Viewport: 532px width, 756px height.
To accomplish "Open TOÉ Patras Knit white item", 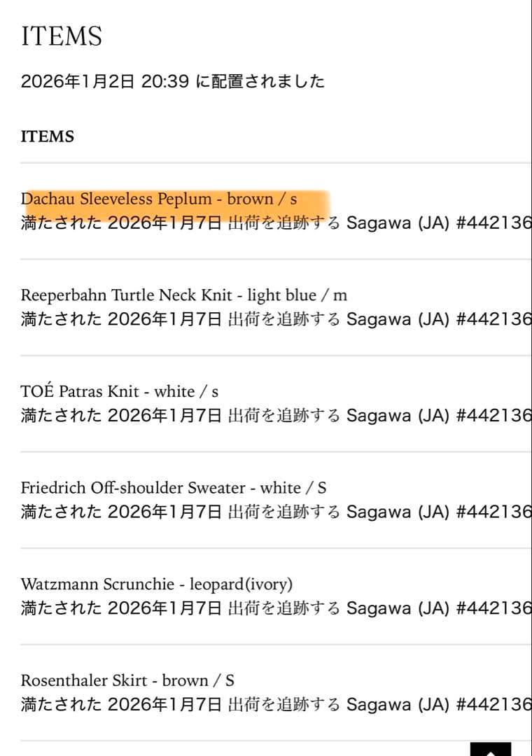I will [x=119, y=391].
